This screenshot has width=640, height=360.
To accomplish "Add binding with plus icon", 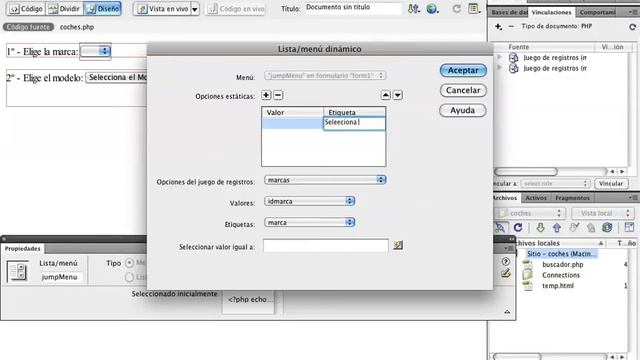I will (498, 27).
